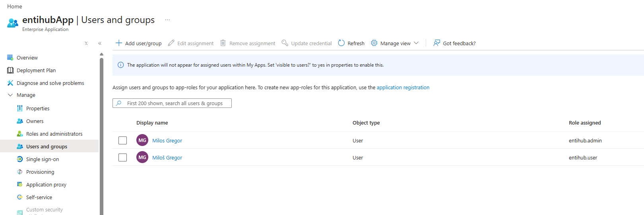Open the Got feedback? link
This screenshot has width=644, height=215.
(459, 43)
